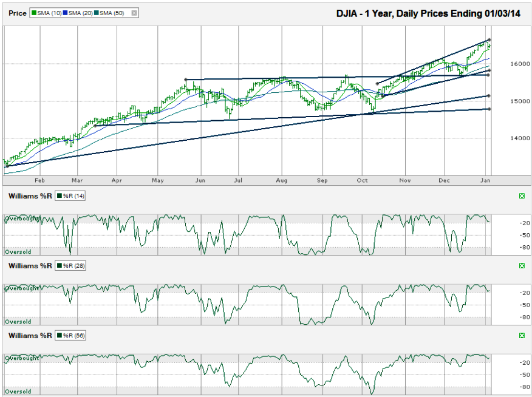This screenshot has width=532, height=397.
Task: Click the Jul month label
Action: [x=238, y=180]
